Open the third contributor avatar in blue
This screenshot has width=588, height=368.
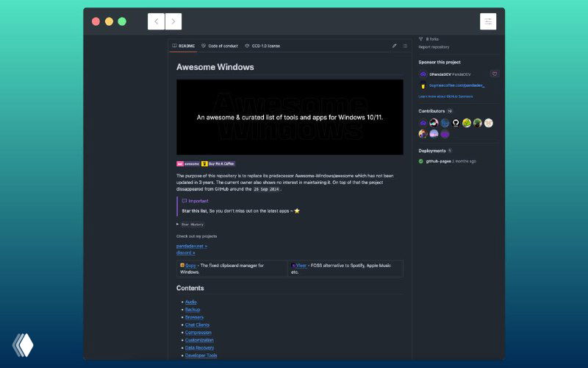point(445,123)
